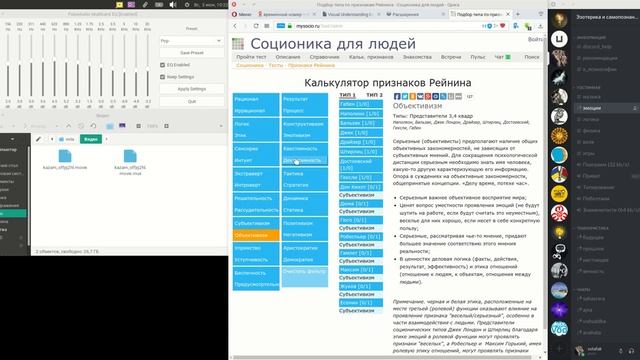Open the Описания menu

click(288, 57)
